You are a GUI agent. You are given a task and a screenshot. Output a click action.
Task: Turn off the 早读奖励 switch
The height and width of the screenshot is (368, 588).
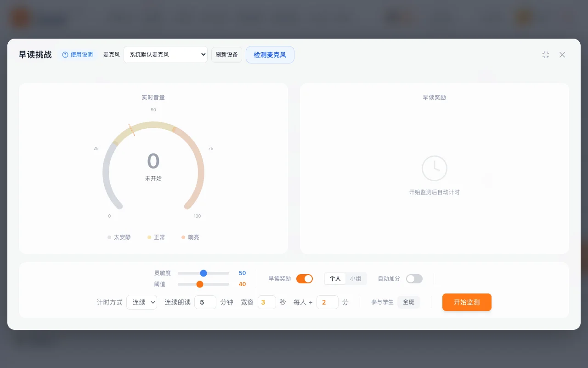(305, 279)
